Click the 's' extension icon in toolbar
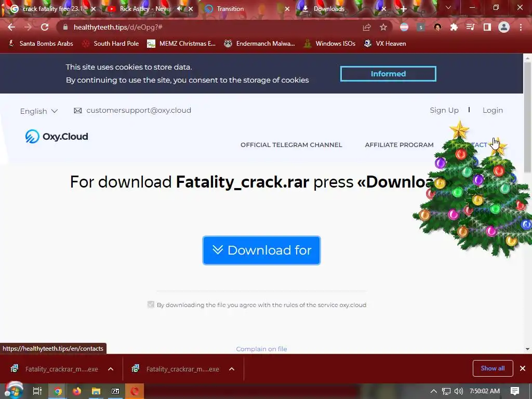 pyautogui.click(x=421, y=27)
